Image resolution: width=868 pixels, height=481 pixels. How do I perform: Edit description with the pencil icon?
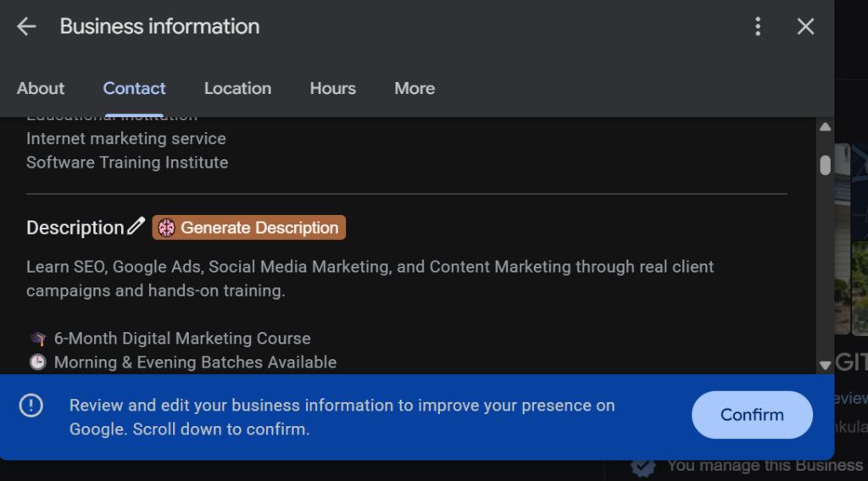click(x=136, y=226)
